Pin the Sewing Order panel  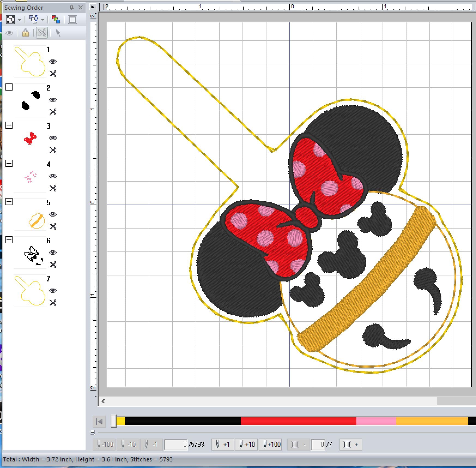[72, 8]
